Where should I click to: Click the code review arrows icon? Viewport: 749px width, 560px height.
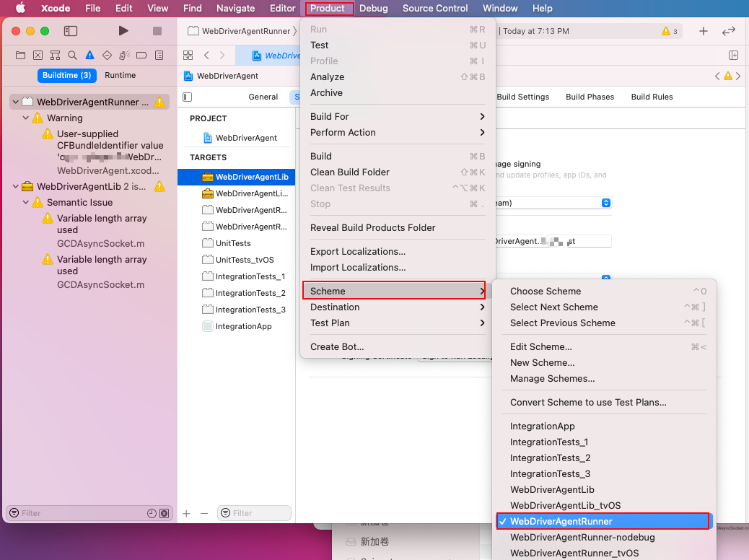pyautogui.click(x=729, y=31)
